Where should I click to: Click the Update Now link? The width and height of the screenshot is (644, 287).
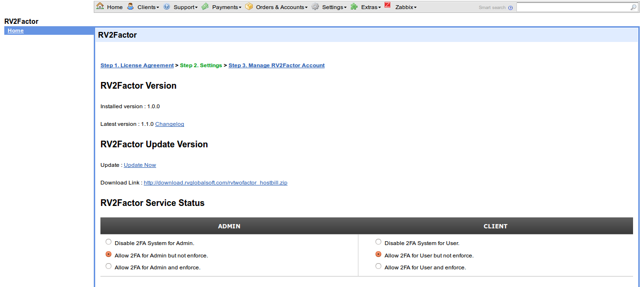click(x=140, y=165)
